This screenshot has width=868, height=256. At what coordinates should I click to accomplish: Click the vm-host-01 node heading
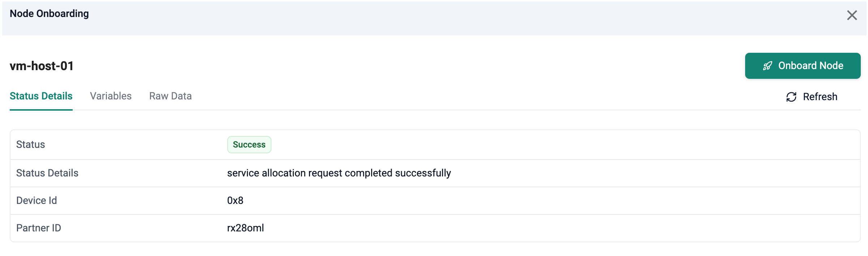(x=42, y=66)
